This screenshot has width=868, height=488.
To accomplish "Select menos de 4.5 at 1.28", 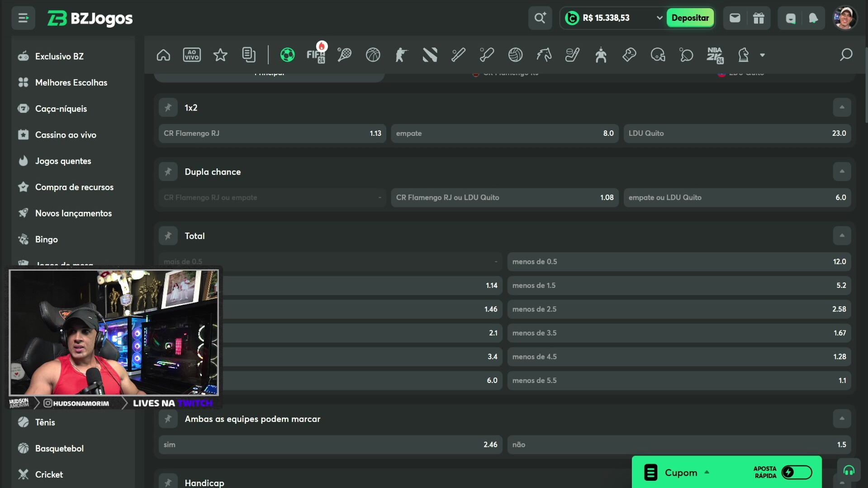I will 679,357.
